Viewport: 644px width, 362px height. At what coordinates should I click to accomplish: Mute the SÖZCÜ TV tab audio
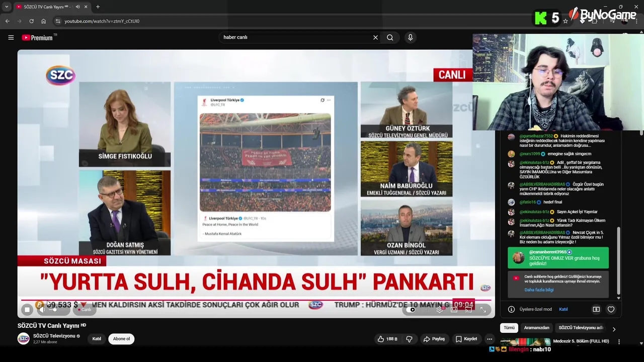(77, 7)
